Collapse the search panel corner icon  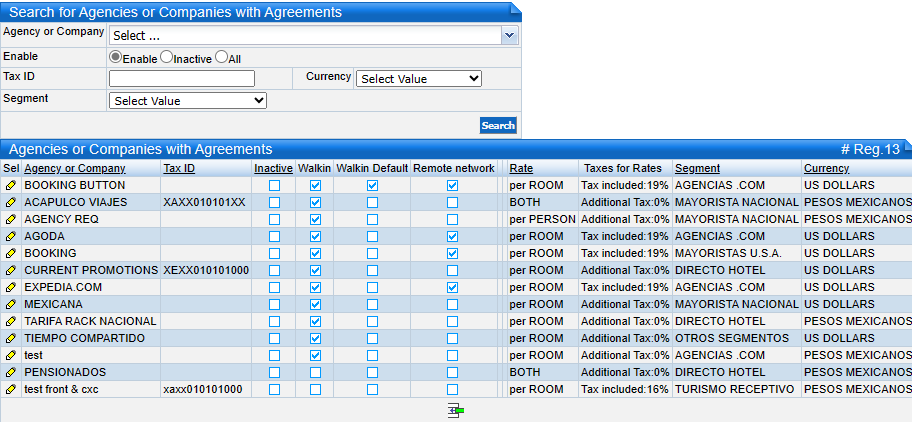click(515, 8)
